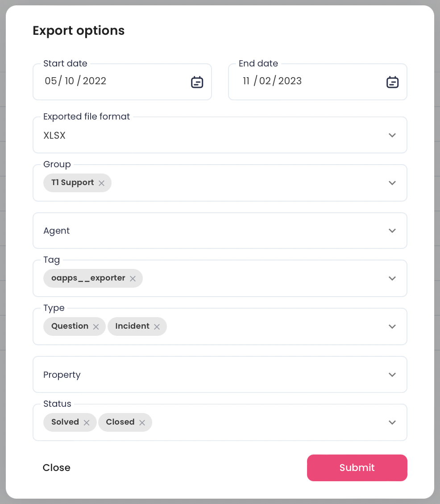Viewport: 440px width, 504px height.
Task: Select the year 2022 in Start date
Action: point(95,81)
